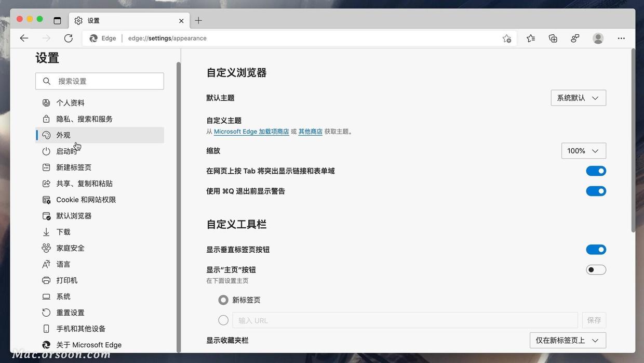The image size is (644, 363).
Task: Open the 缩放 dropdown set to 100%
Action: [x=583, y=150]
